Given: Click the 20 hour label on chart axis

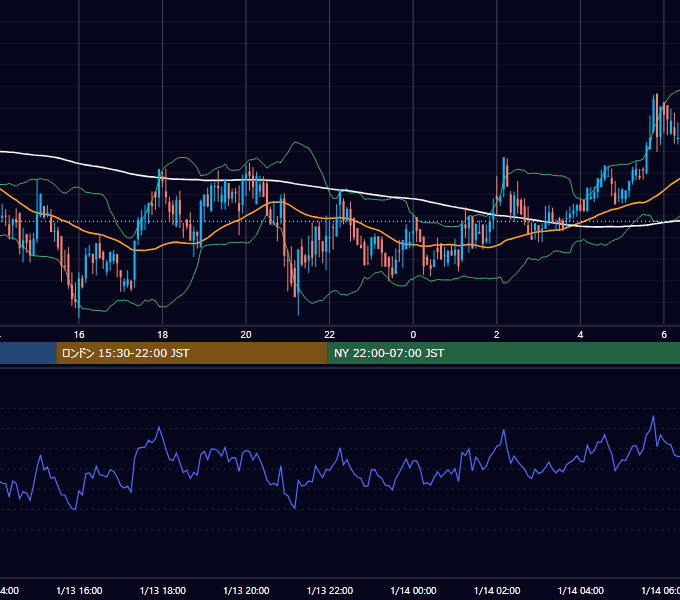Looking at the screenshot, I should tap(246, 334).
